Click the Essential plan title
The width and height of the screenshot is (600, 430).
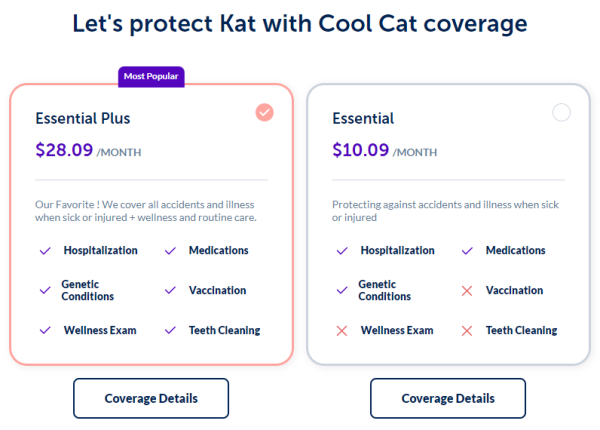tap(363, 119)
